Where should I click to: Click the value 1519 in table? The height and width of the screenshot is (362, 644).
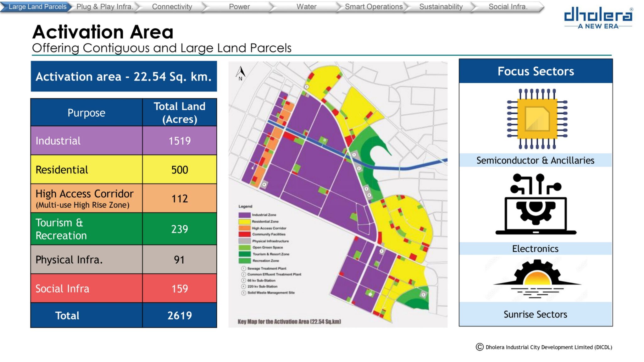(x=180, y=141)
